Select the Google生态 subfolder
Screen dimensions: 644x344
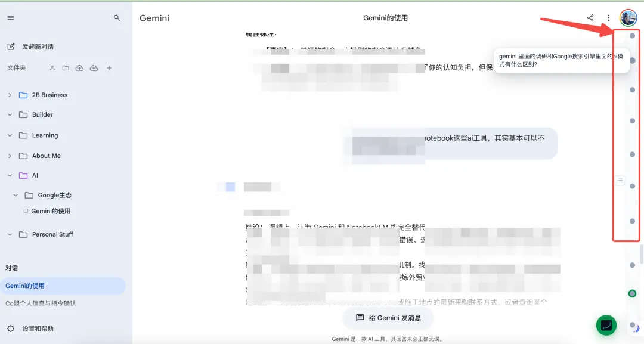point(48,196)
